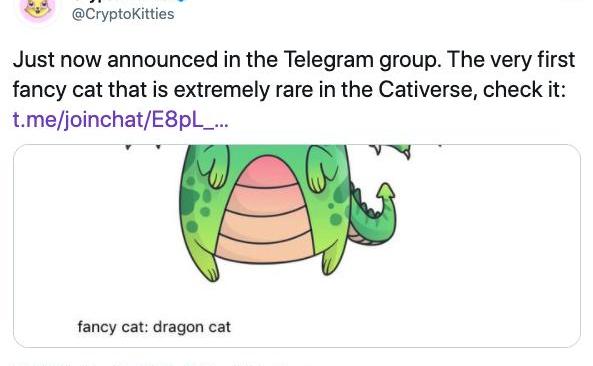
Task: Click the @CryptoKitties handle
Action: pyautogui.click(x=123, y=14)
